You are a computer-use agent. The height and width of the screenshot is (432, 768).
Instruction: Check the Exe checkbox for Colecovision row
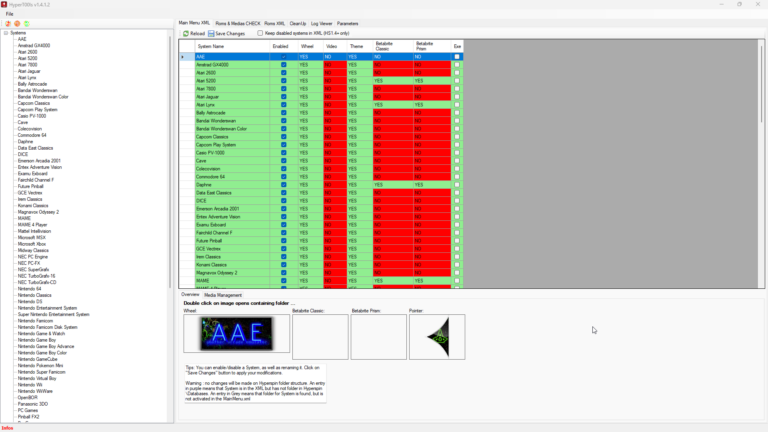457,168
